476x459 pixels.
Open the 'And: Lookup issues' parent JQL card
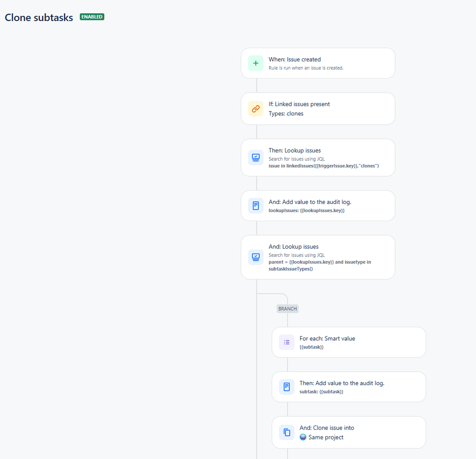pyautogui.click(x=318, y=257)
